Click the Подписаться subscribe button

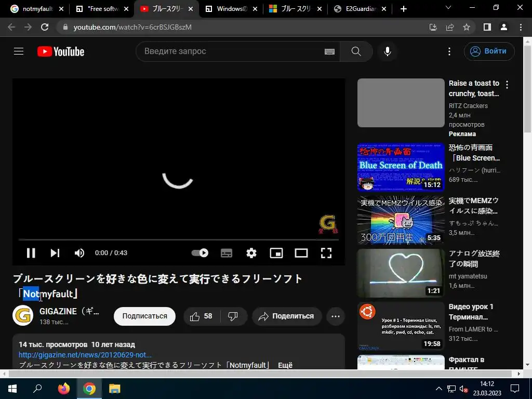pyautogui.click(x=144, y=316)
